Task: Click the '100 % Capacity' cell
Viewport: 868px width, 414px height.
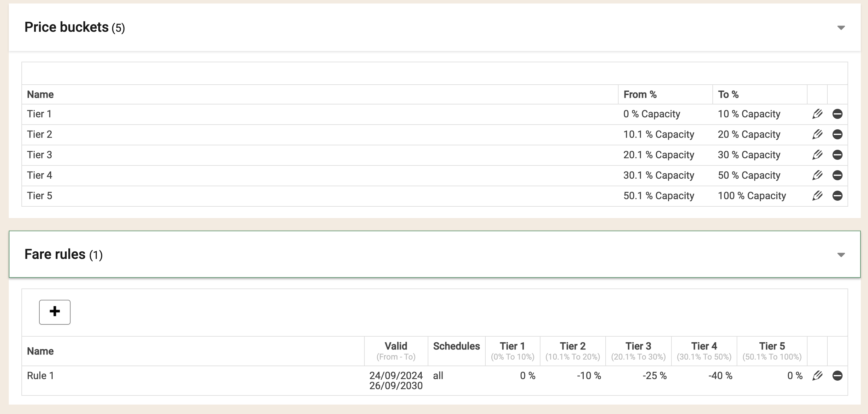Action: tap(760, 196)
